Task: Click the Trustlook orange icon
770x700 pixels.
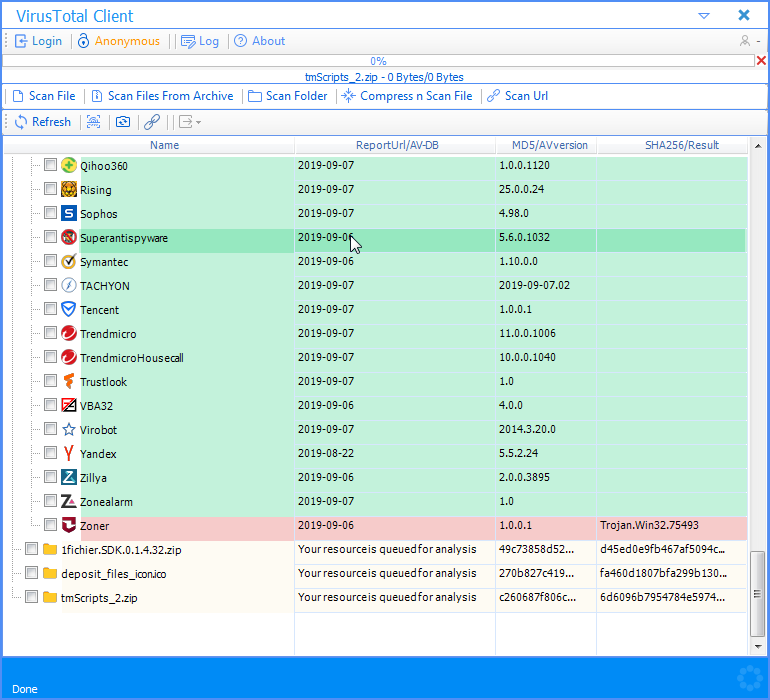Action: click(69, 381)
